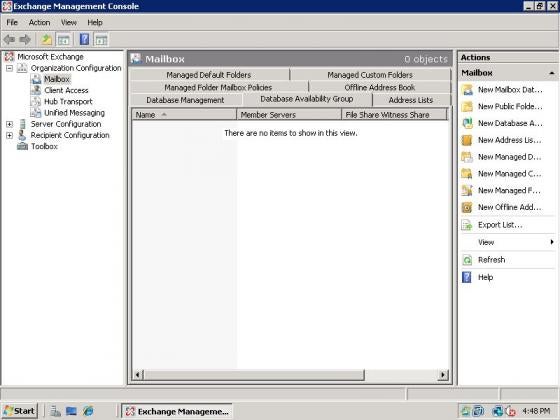Click New Database Availability Group icon

(467, 123)
